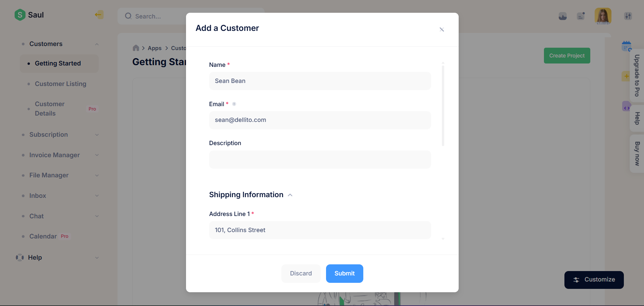This screenshot has height=306, width=644.
Task: Collapse the Shipping Information section
Action: tap(290, 195)
